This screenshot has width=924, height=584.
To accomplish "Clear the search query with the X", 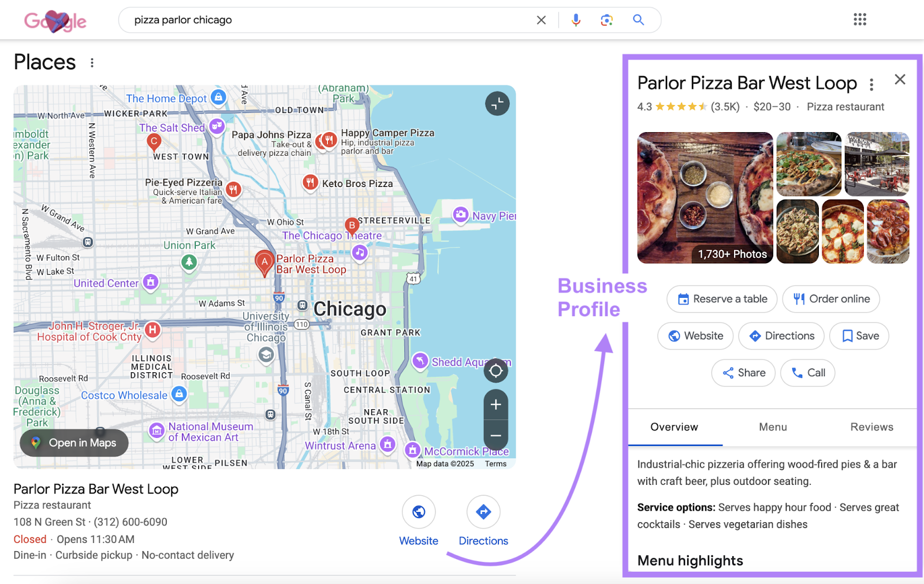I will tap(541, 20).
